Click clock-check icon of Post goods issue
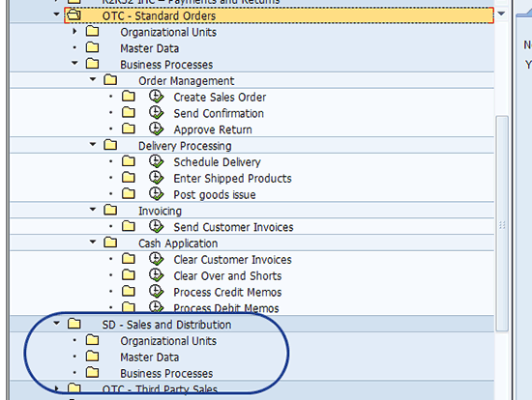532x400 pixels. coord(156,194)
